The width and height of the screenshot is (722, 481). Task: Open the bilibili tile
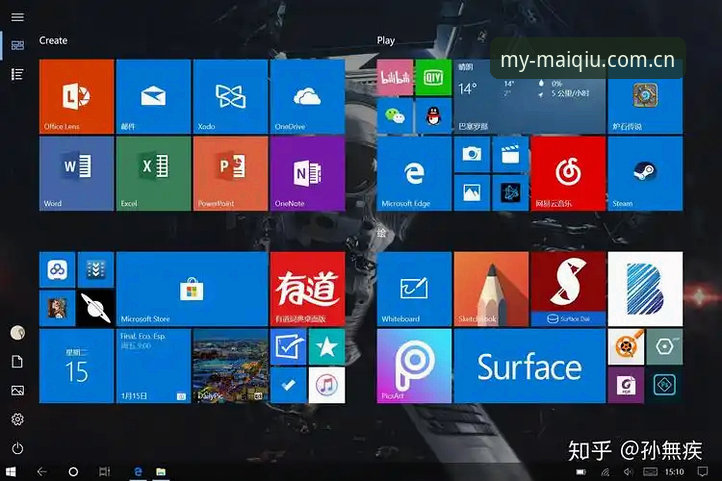(x=395, y=77)
